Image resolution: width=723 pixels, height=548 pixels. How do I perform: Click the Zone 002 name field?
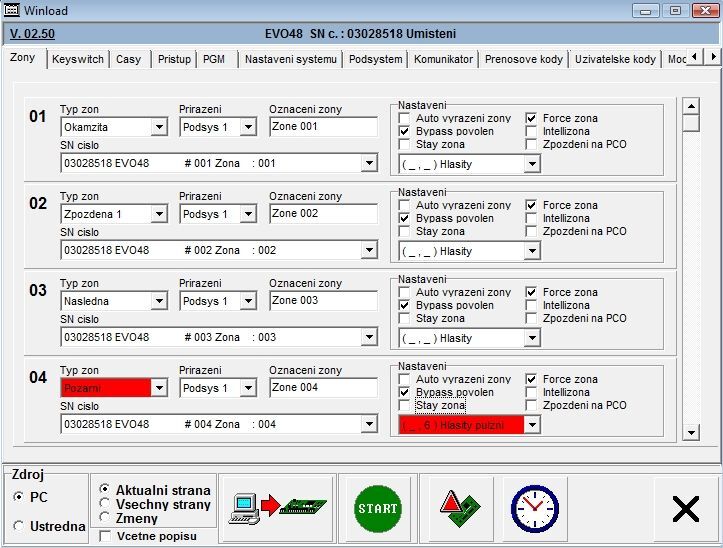tap(323, 213)
